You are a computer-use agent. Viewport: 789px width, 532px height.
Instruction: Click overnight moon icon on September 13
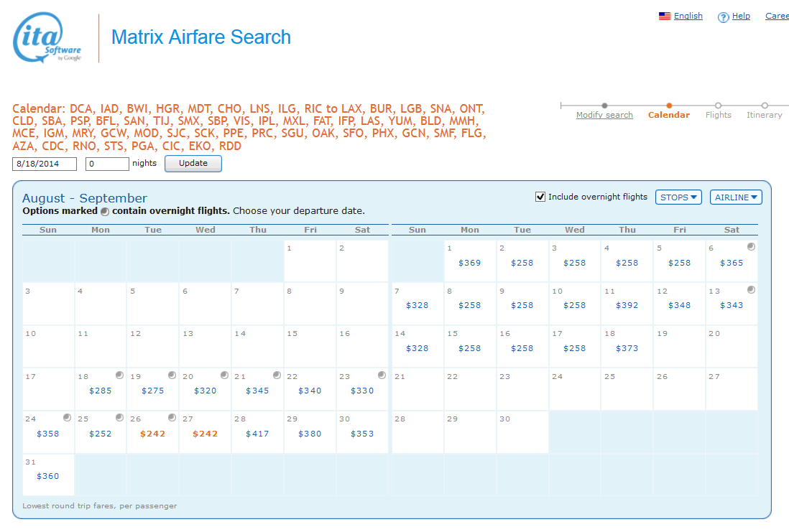click(x=751, y=290)
